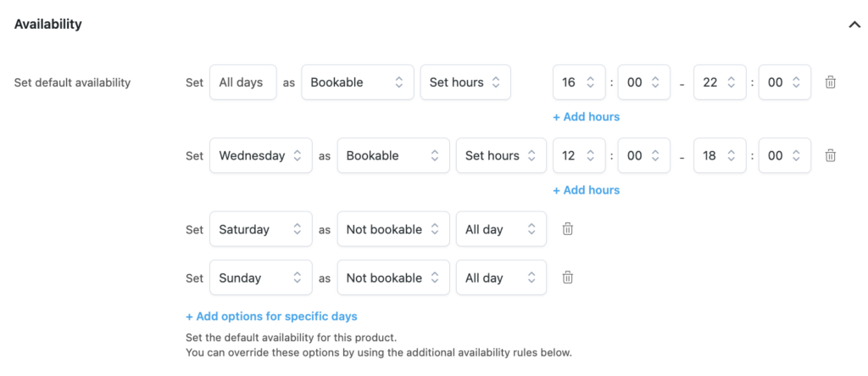Screen dimensions: 868x376
Task: Collapse the Availability section chevron
Action: coord(854,25)
